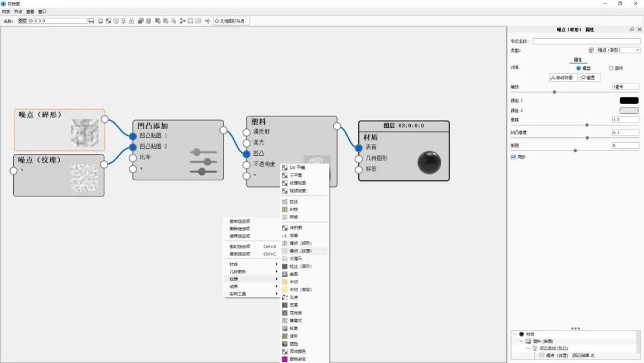This screenshot has width=644, height=363.
Task: Open the 查看 menu in the menu bar
Action: [x=29, y=11]
